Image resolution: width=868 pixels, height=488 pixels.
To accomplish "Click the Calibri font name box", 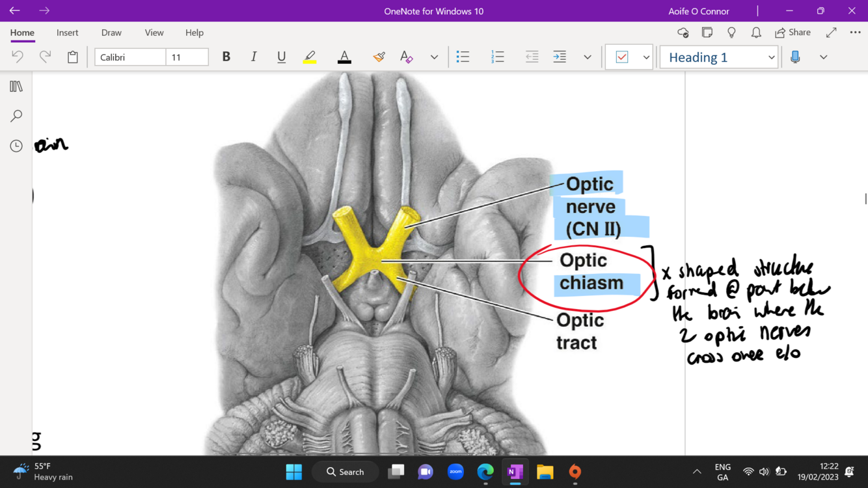I will (130, 57).
